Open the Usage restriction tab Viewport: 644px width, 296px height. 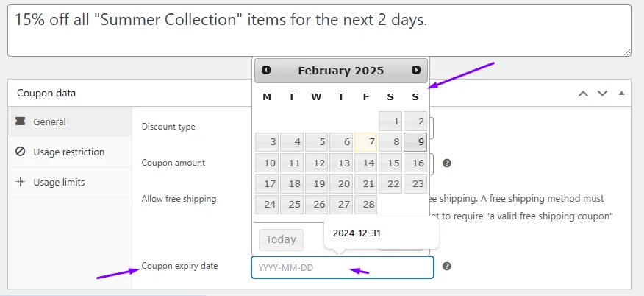[70, 152]
